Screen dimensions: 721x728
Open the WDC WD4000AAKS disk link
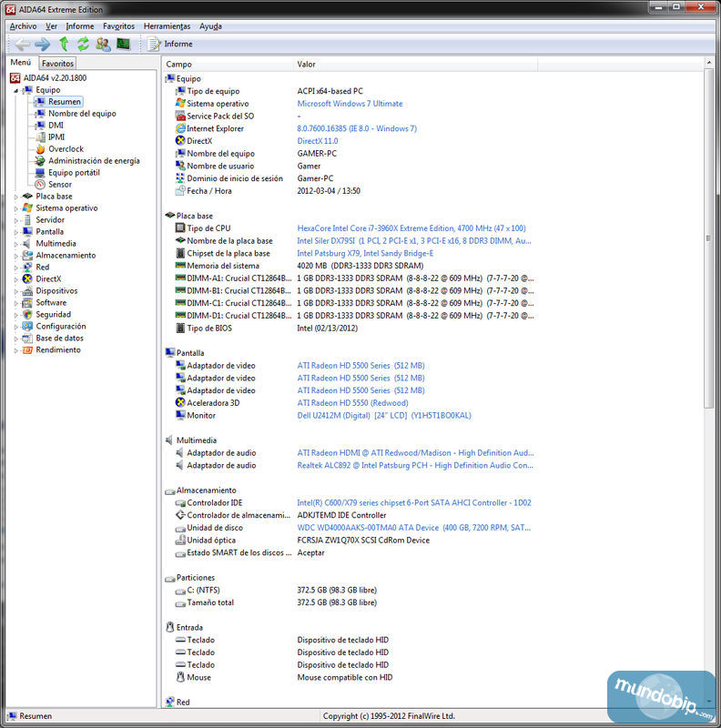(x=414, y=528)
